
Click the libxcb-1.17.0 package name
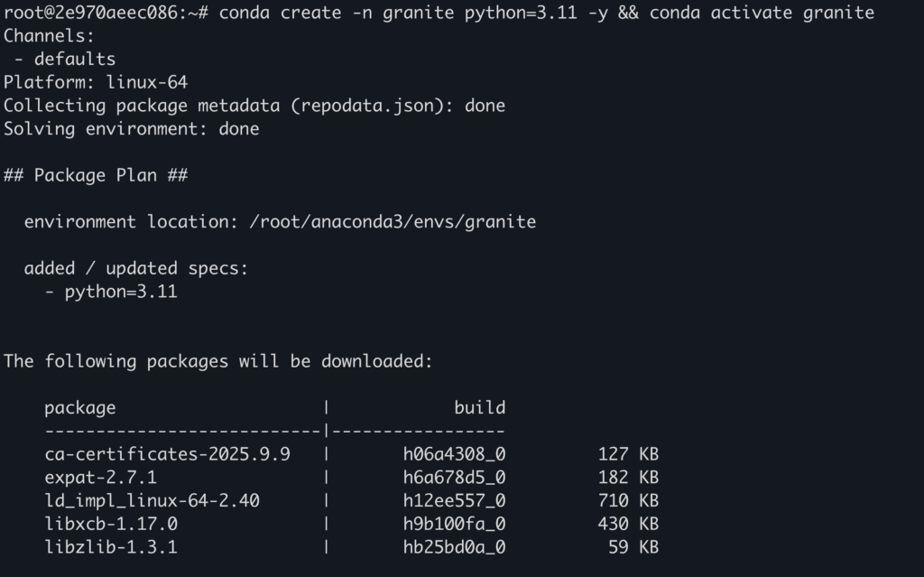(x=111, y=524)
